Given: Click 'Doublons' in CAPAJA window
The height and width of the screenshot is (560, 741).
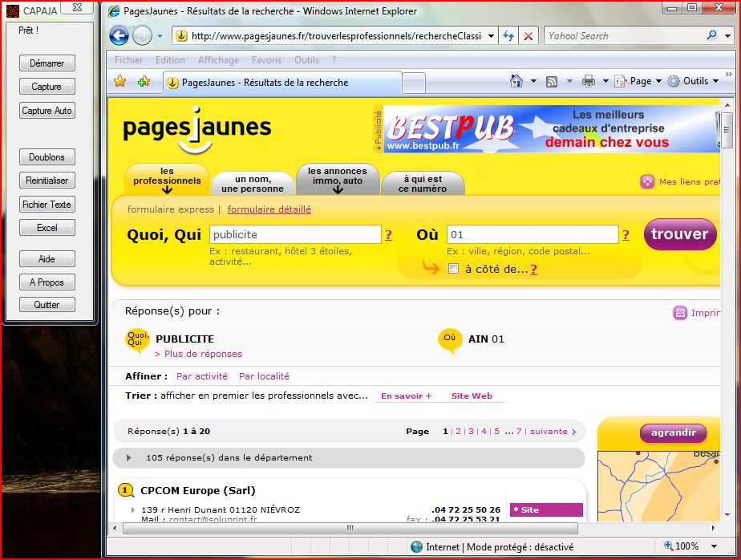Looking at the screenshot, I should (47, 156).
